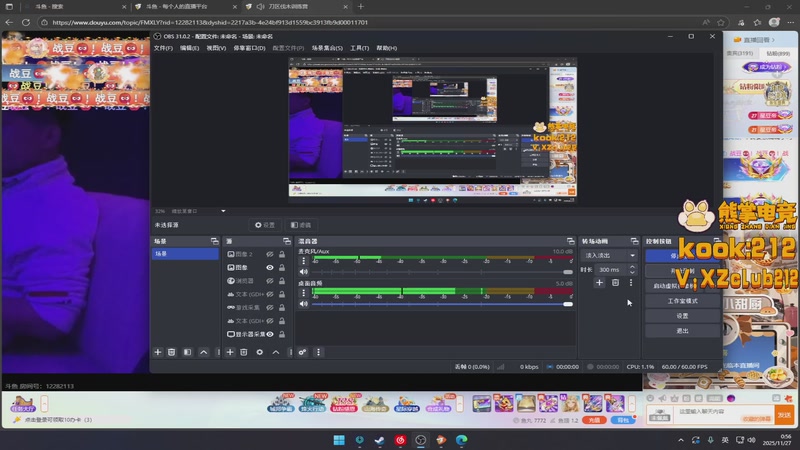Open the 淡入淡出 transition dropdown
This screenshot has height=450, width=800.
tap(610, 255)
